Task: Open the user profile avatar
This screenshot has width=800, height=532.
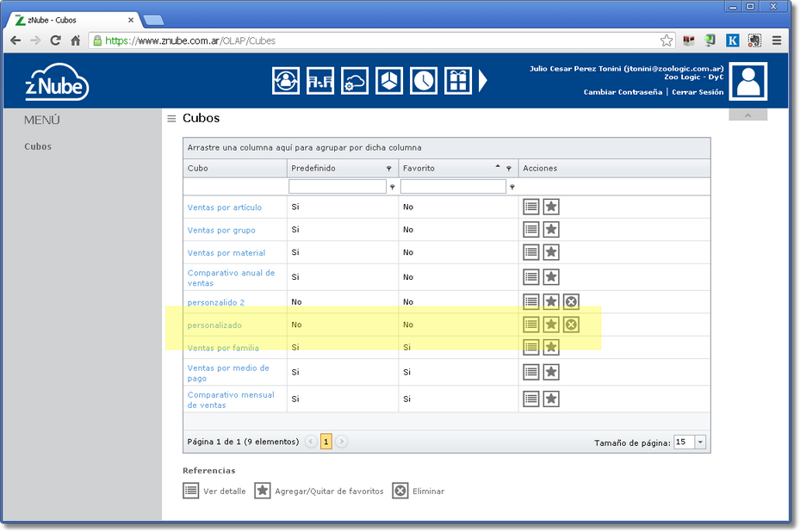Action: click(747, 81)
